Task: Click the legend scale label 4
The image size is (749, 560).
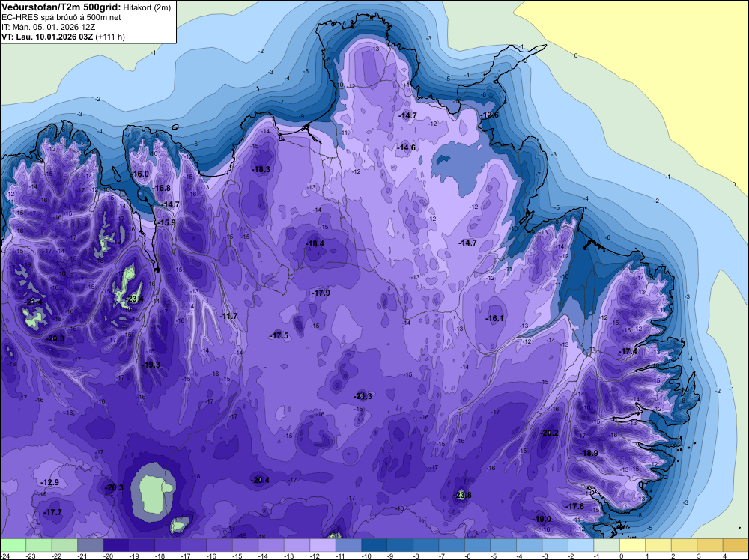Action: coord(725,556)
